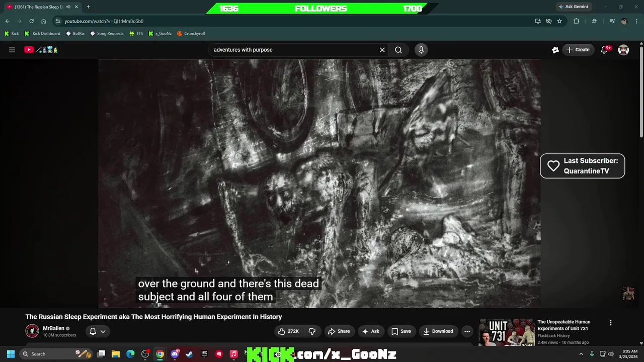Show hidden system tray icons
Screen dimensions: 644x362
pyautogui.click(x=582, y=354)
